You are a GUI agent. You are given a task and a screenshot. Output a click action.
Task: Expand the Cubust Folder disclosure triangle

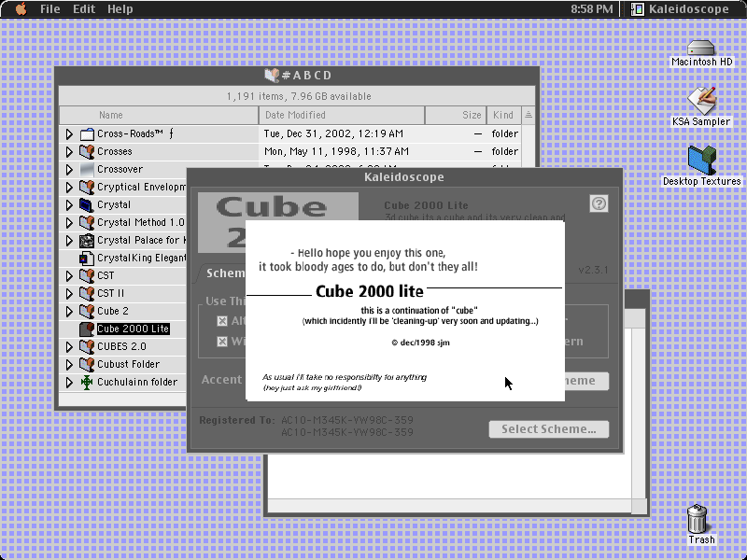click(x=69, y=365)
